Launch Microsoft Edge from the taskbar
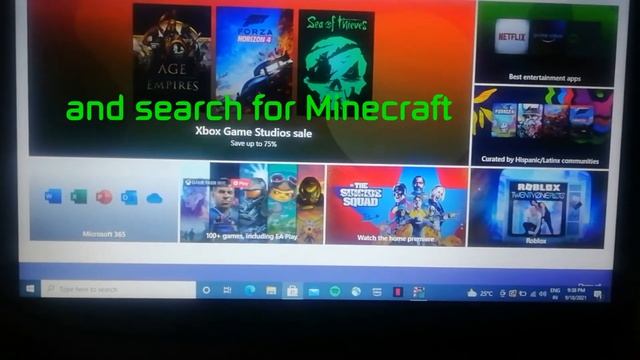 (249, 290)
